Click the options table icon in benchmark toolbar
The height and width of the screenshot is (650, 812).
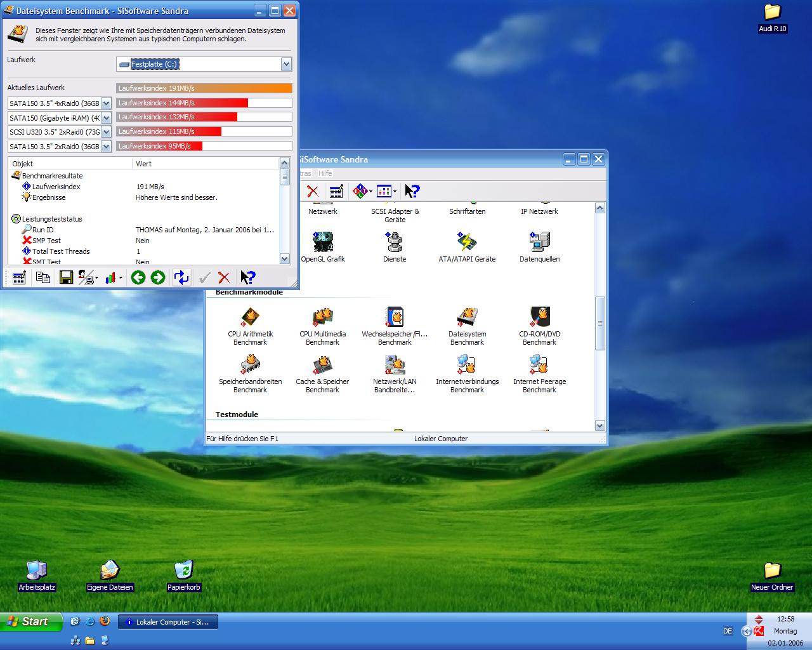click(x=19, y=277)
